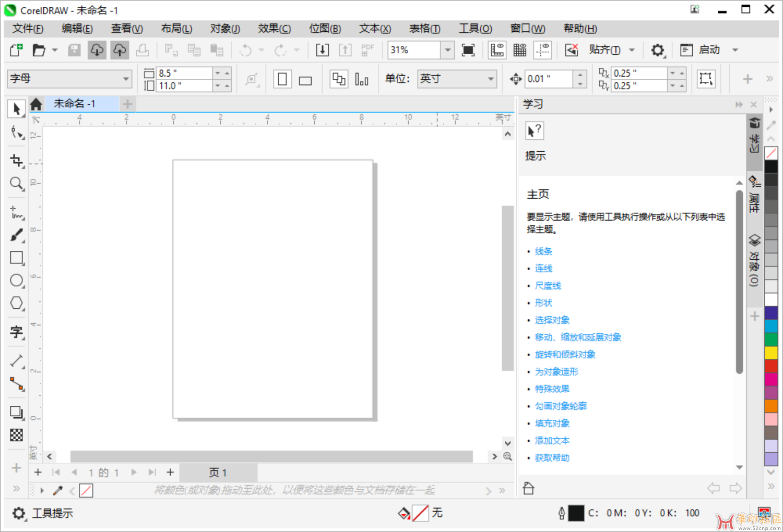Pick the green palette swatch
Screen dimensions: 783x532
[771, 340]
